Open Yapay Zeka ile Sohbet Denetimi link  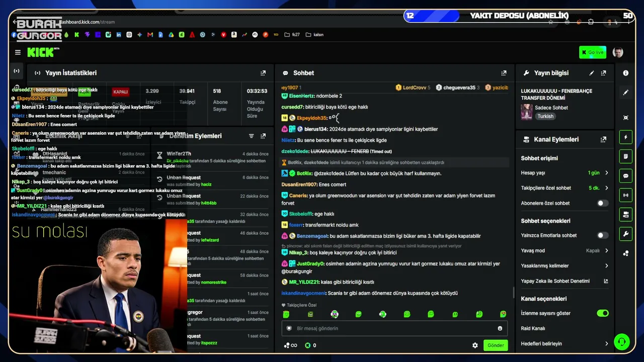click(565, 281)
